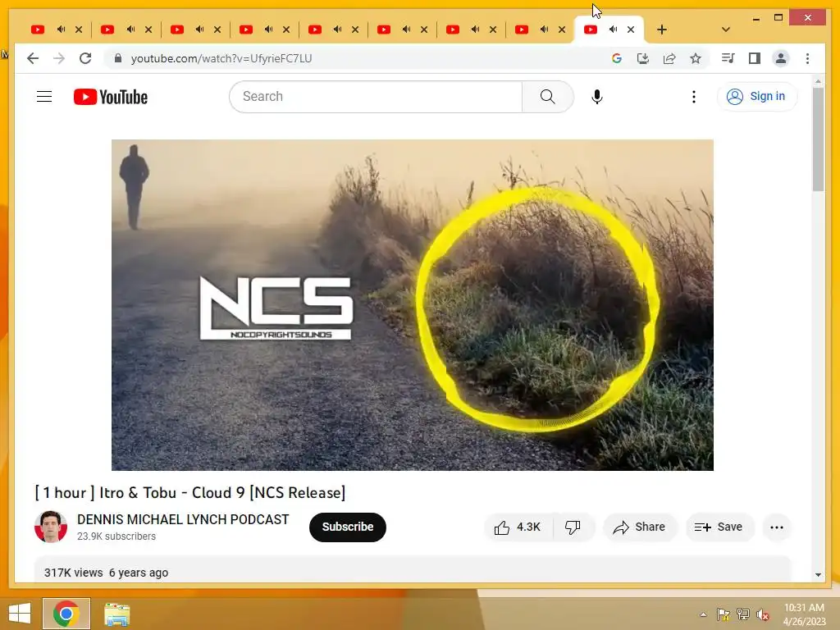Open Chrome side panel icon
The image size is (840, 630).
[x=755, y=58]
